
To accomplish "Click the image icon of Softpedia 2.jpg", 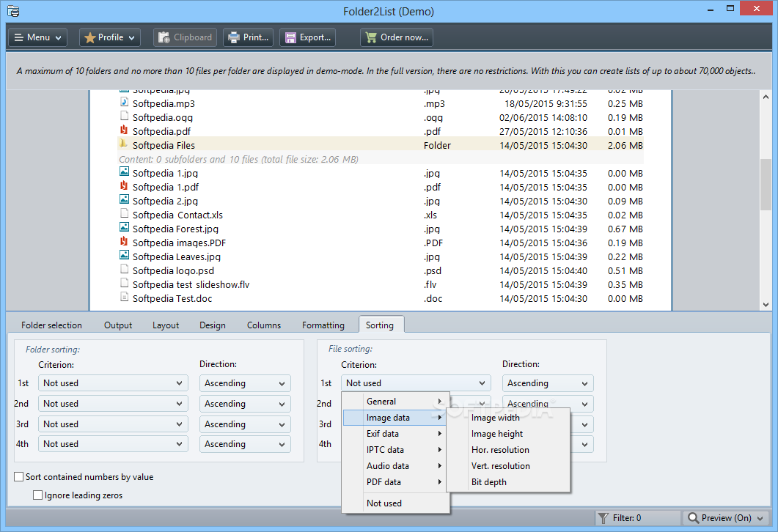I will click(124, 200).
